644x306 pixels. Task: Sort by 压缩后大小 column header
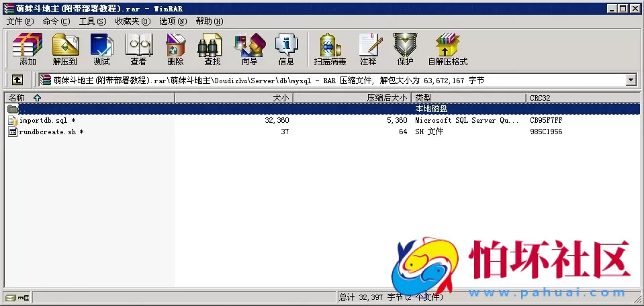click(x=386, y=98)
